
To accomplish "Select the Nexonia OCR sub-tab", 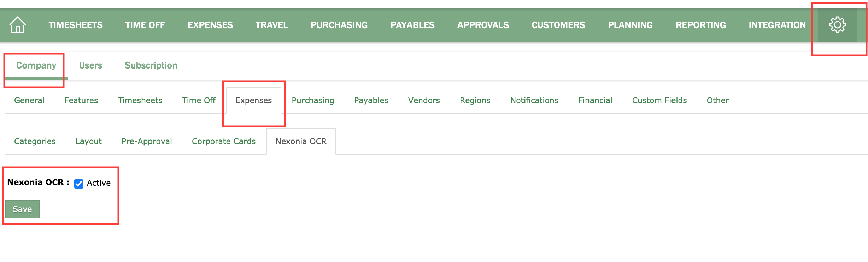I will coord(301,141).
